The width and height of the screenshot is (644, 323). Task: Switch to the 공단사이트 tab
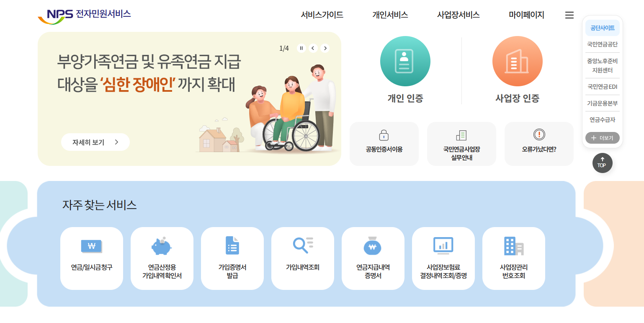(x=603, y=28)
